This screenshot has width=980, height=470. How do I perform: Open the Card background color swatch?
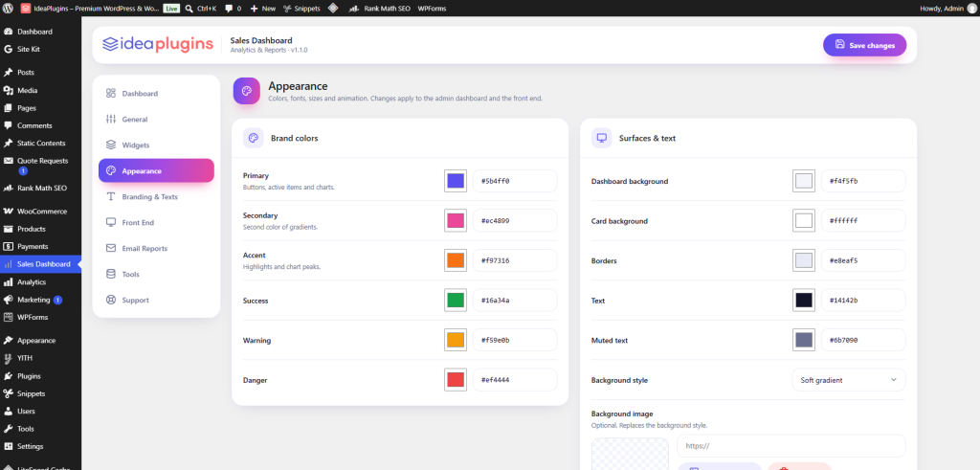pyautogui.click(x=804, y=220)
